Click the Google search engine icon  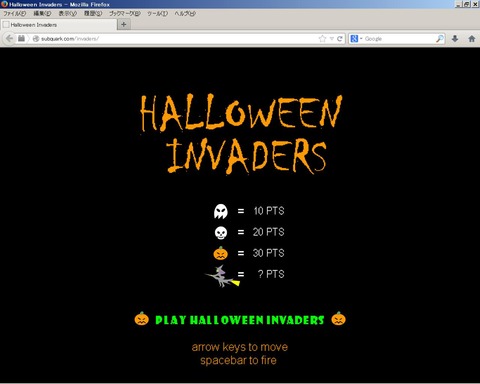coord(354,39)
